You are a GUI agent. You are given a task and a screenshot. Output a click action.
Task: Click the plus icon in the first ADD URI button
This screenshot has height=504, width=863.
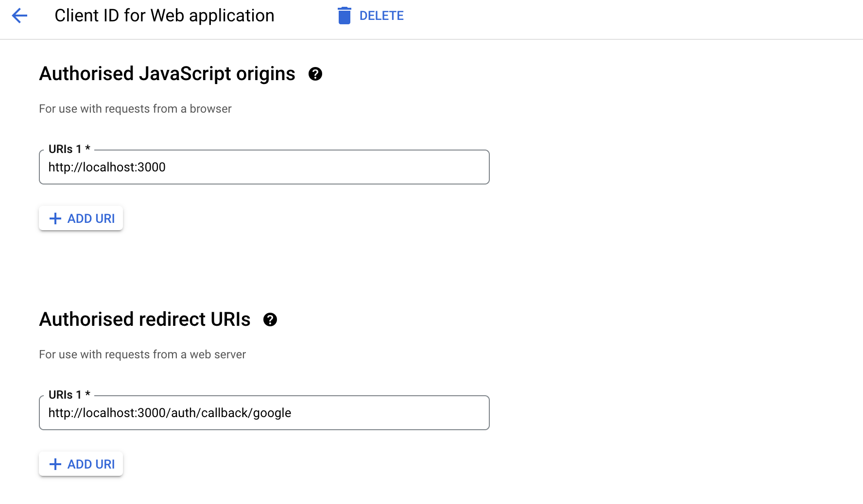pyautogui.click(x=55, y=218)
